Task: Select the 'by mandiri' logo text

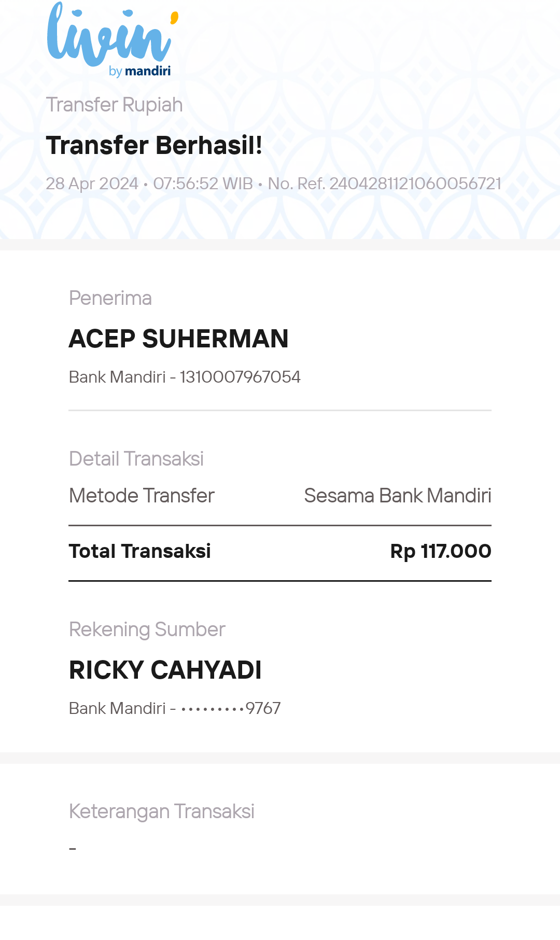Action: 139,71
